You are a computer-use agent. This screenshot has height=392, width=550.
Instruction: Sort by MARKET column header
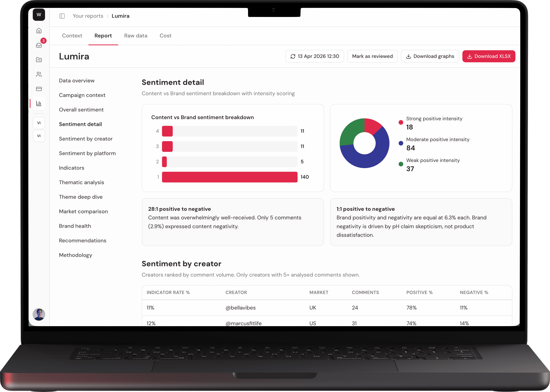(x=319, y=293)
